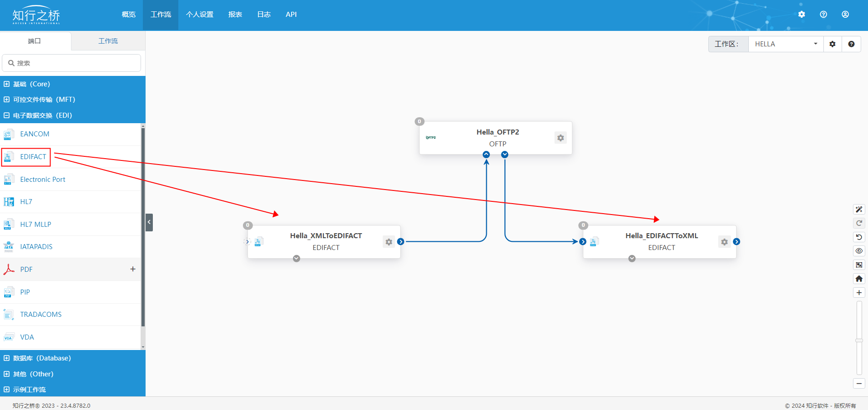The height and width of the screenshot is (410, 868).
Task: Switch to the 工作流 sidebar tab
Action: click(108, 41)
